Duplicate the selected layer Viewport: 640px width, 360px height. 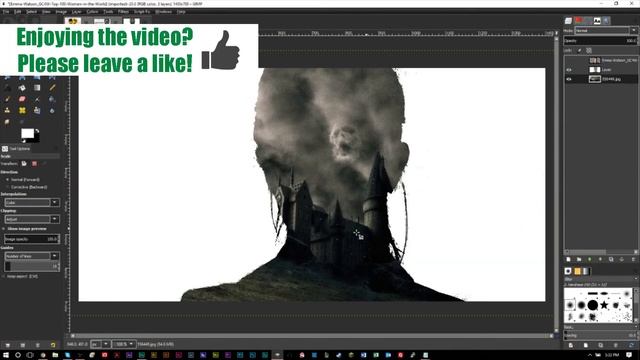tap(611, 260)
